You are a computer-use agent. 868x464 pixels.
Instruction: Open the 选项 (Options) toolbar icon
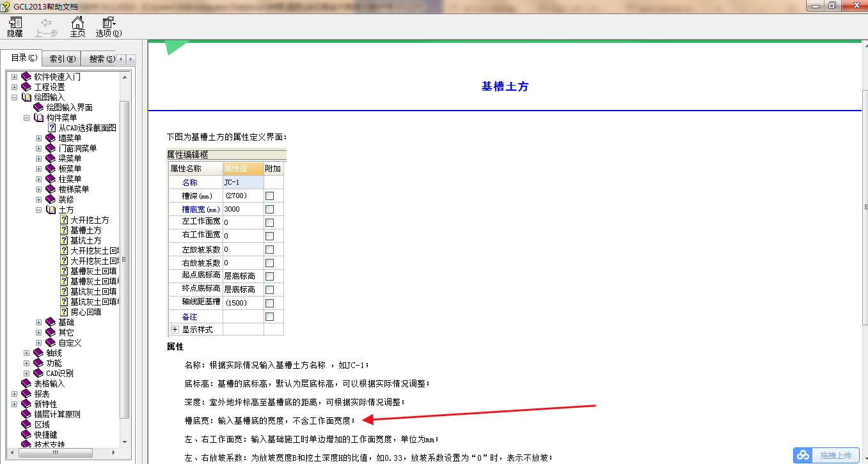pos(109,22)
